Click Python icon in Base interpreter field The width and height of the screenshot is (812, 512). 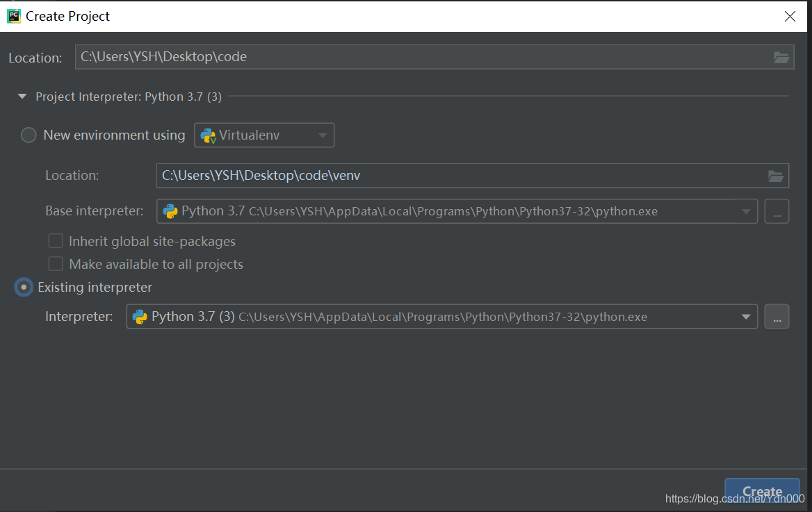pyautogui.click(x=170, y=211)
